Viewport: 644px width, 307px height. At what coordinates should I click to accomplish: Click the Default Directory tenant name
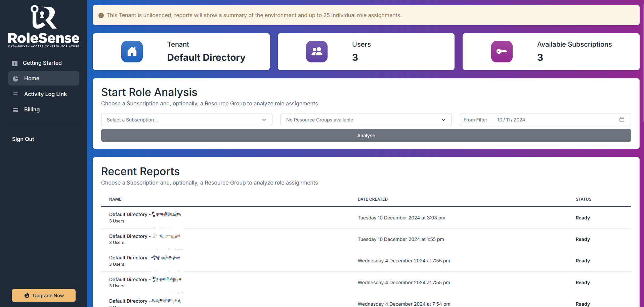206,57
